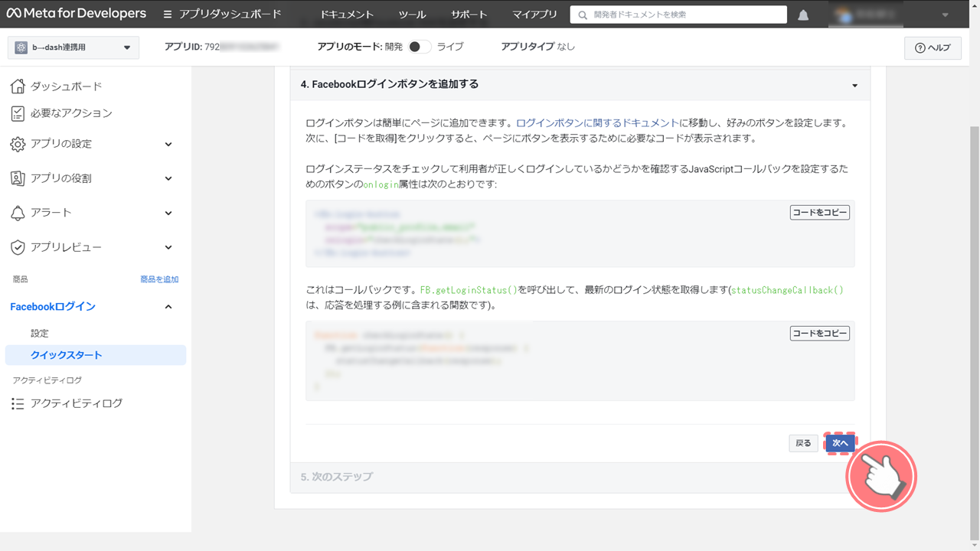Click the アプリID label text
980x551 pixels.
pyautogui.click(x=183, y=47)
